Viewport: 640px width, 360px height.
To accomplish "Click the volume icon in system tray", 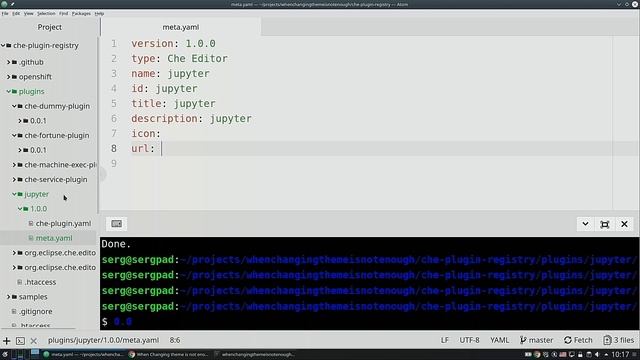I will coord(597,354).
